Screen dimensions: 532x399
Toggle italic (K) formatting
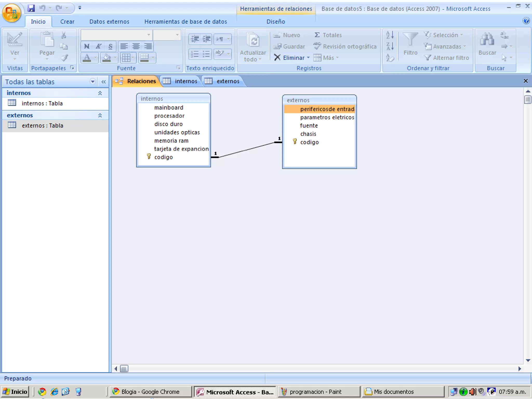pyautogui.click(x=98, y=46)
